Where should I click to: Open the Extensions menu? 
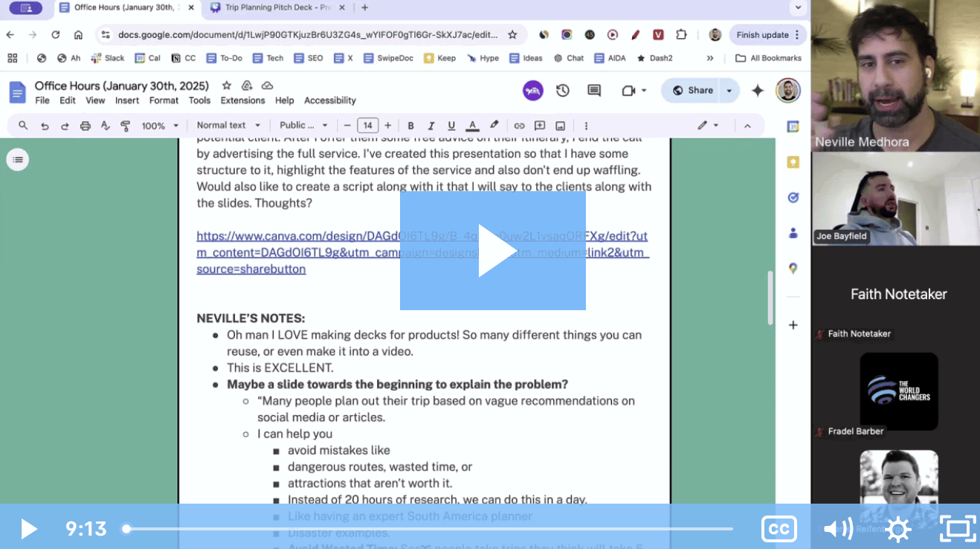[242, 100]
